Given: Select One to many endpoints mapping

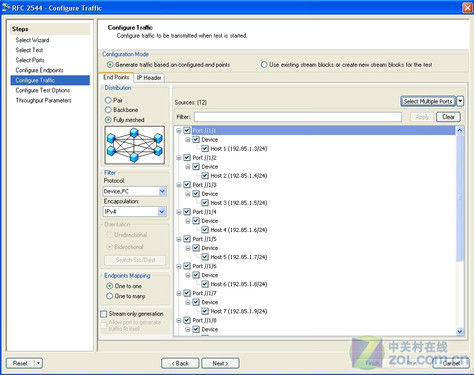Looking at the screenshot, I should (x=109, y=296).
